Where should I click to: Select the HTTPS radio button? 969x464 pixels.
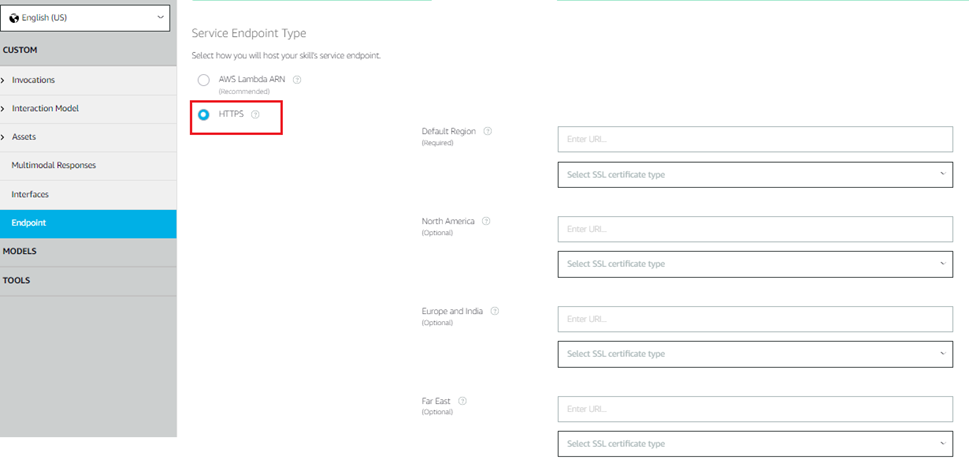(x=204, y=114)
